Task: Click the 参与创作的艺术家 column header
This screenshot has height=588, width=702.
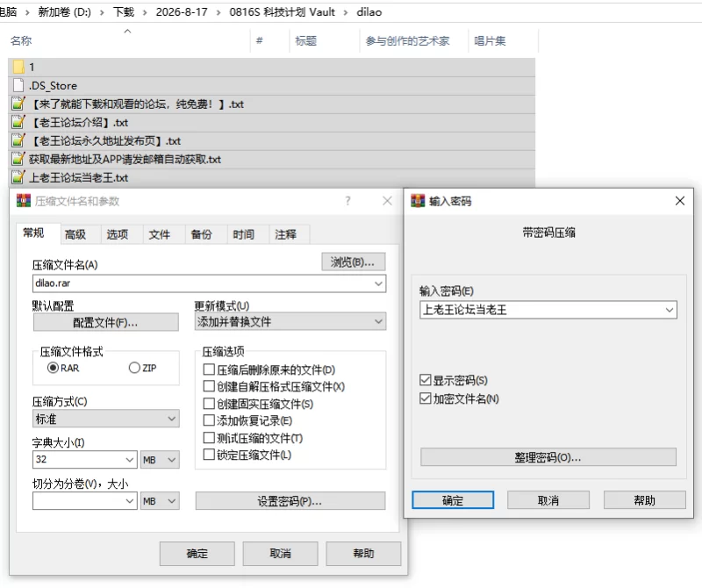Action: [407, 40]
